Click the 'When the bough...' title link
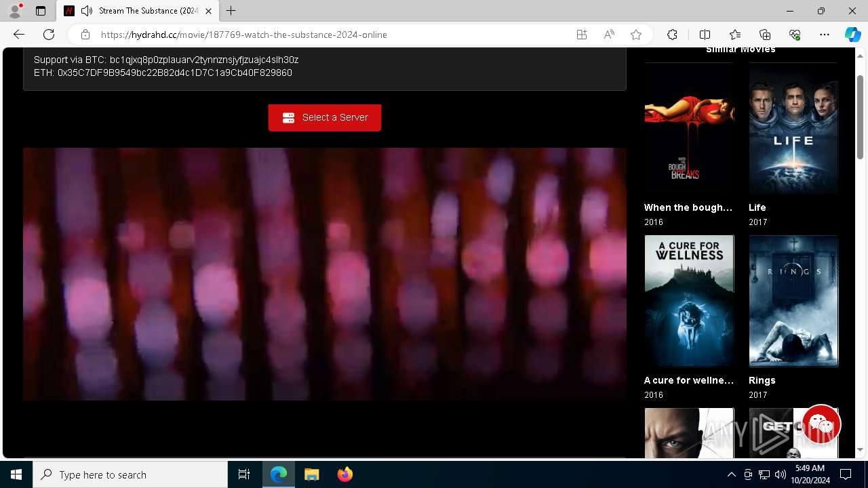Screen dimensions: 868x488 688,207
